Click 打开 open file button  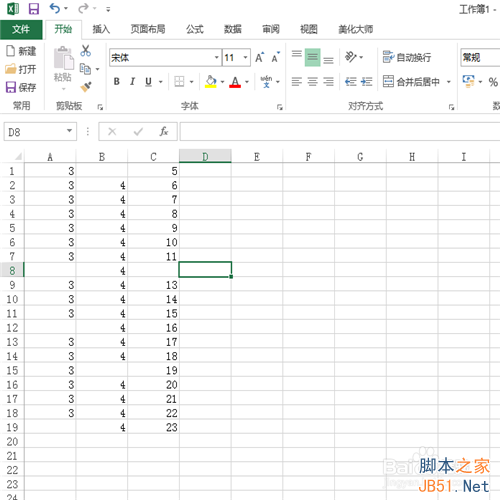(21, 69)
